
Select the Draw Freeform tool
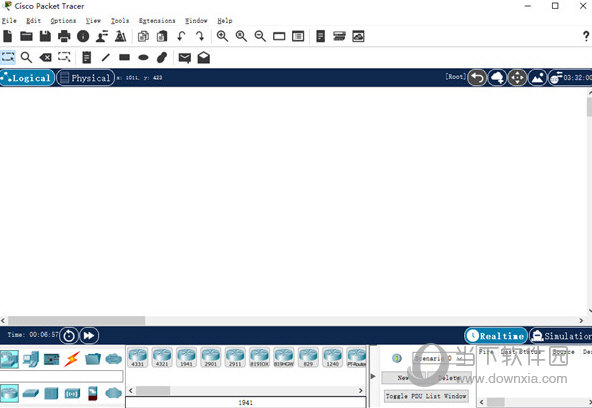coord(162,57)
